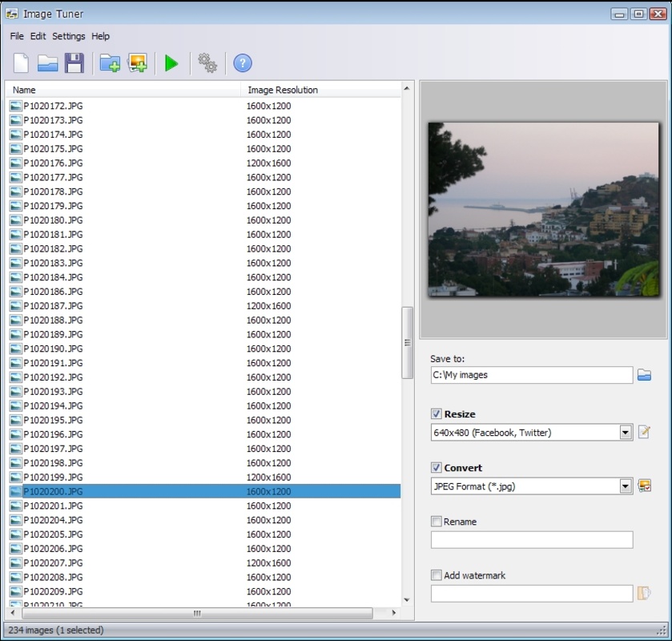Click the save floppy disk toolbar icon
The height and width of the screenshot is (641, 672).
point(74,63)
